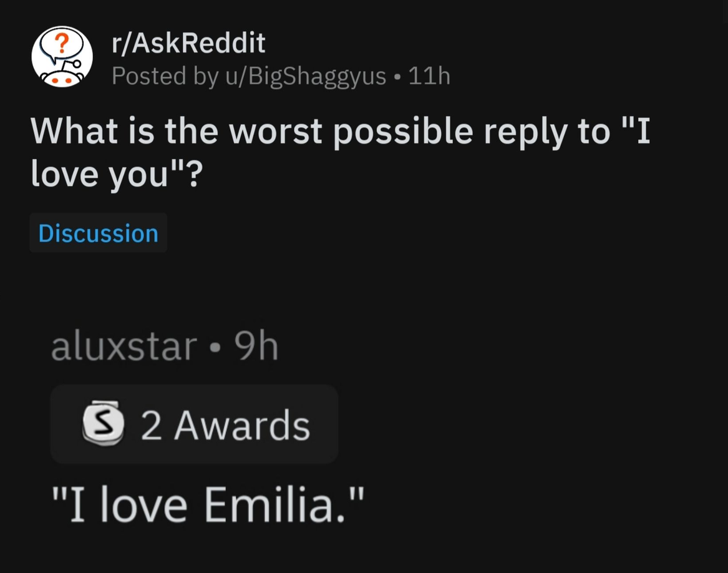Tap the orange question mark speech bubble
The image size is (728, 573).
[x=62, y=44]
